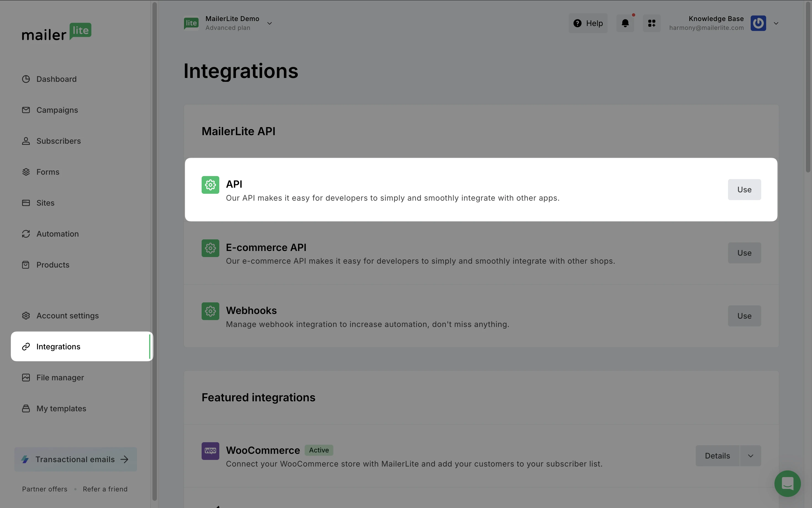This screenshot has width=812, height=508.
Task: Expand the WooCommerce Details dropdown arrow
Action: (751, 455)
